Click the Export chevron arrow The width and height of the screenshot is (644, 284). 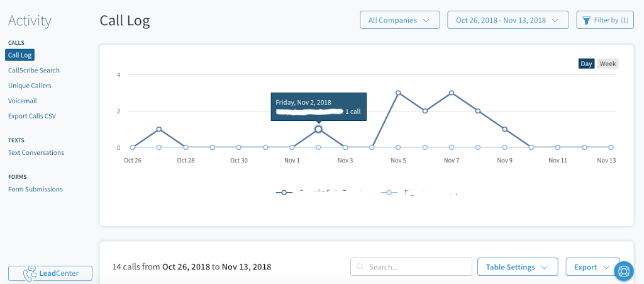point(606,267)
